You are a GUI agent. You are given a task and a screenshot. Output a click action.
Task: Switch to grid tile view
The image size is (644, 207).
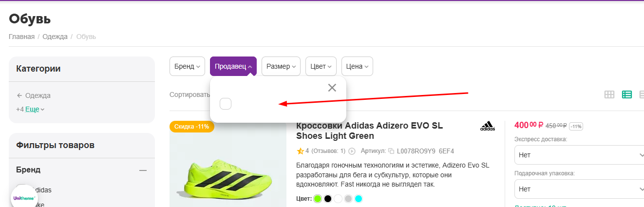coord(609,95)
